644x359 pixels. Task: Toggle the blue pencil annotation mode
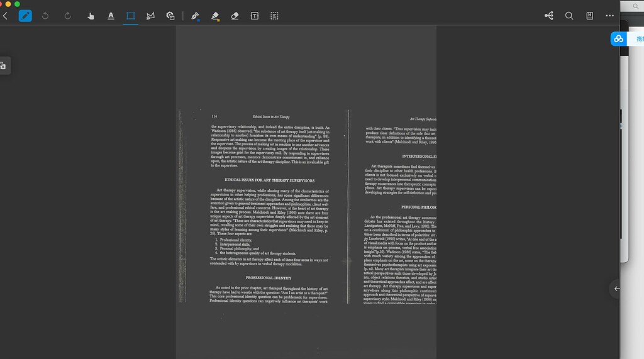click(25, 16)
